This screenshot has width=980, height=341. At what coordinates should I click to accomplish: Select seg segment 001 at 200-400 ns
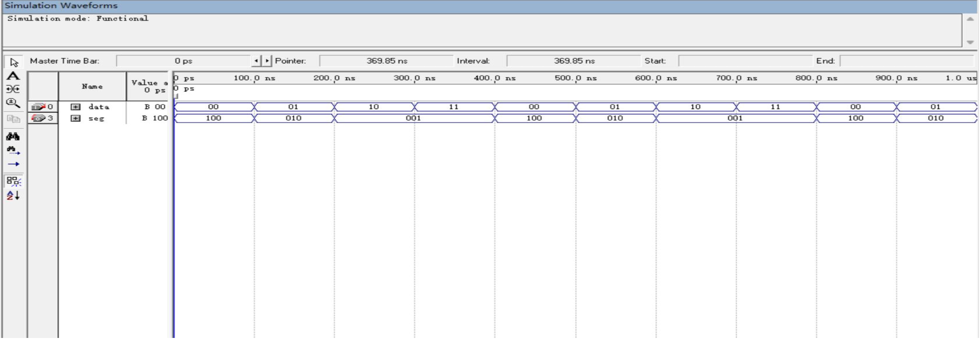pyautogui.click(x=414, y=118)
